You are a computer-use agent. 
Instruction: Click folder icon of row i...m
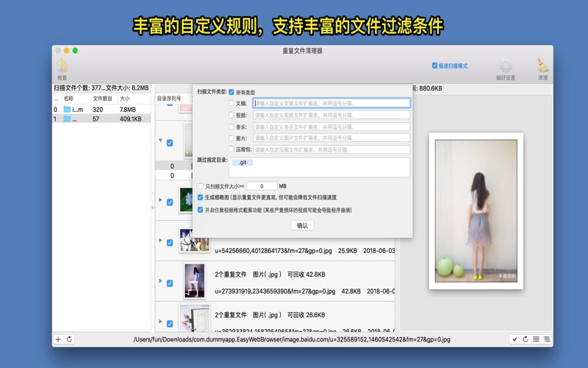pos(67,109)
